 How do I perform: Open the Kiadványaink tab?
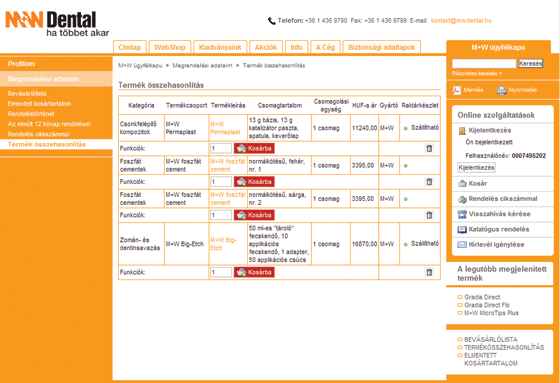coord(220,47)
